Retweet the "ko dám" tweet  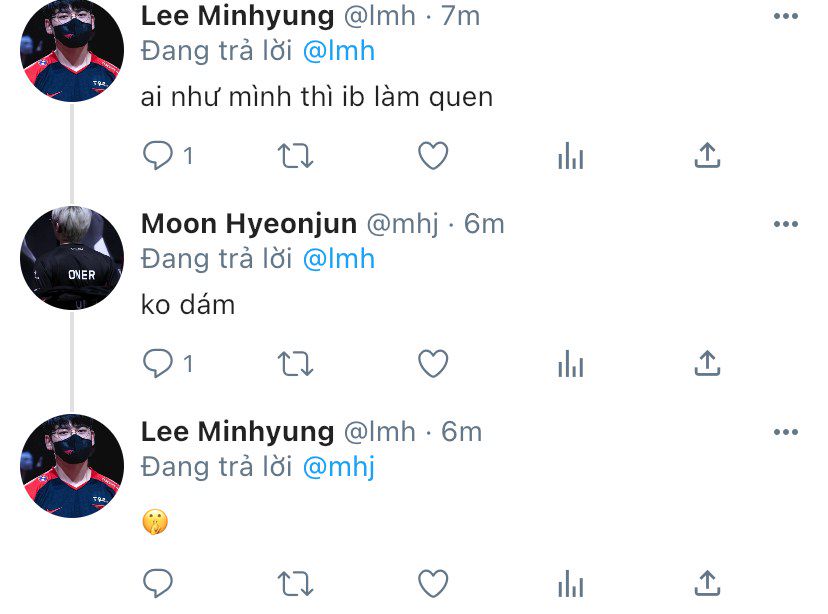click(295, 365)
